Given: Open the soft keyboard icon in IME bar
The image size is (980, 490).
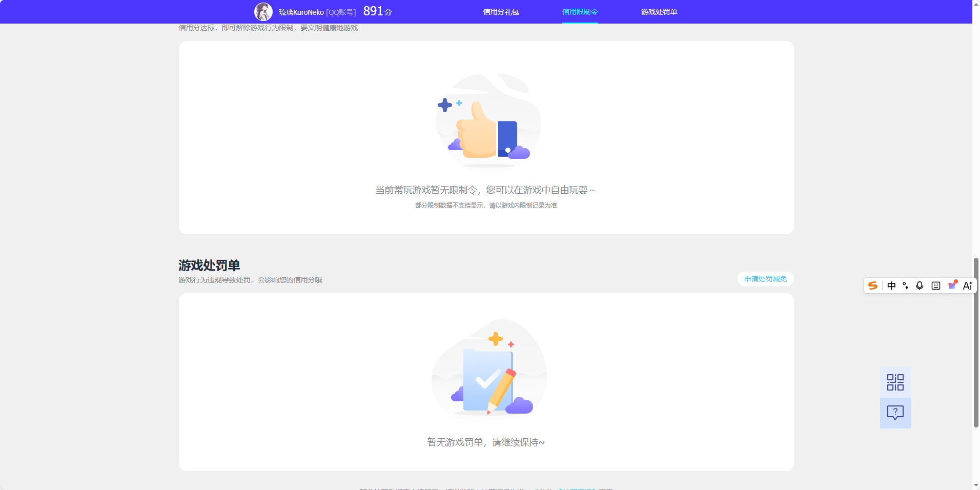Looking at the screenshot, I should click(x=935, y=285).
